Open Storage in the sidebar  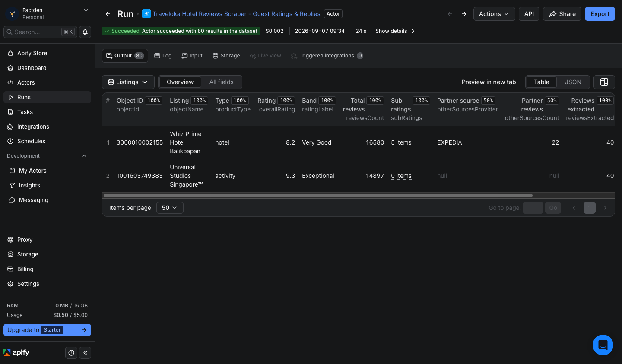click(48, 254)
